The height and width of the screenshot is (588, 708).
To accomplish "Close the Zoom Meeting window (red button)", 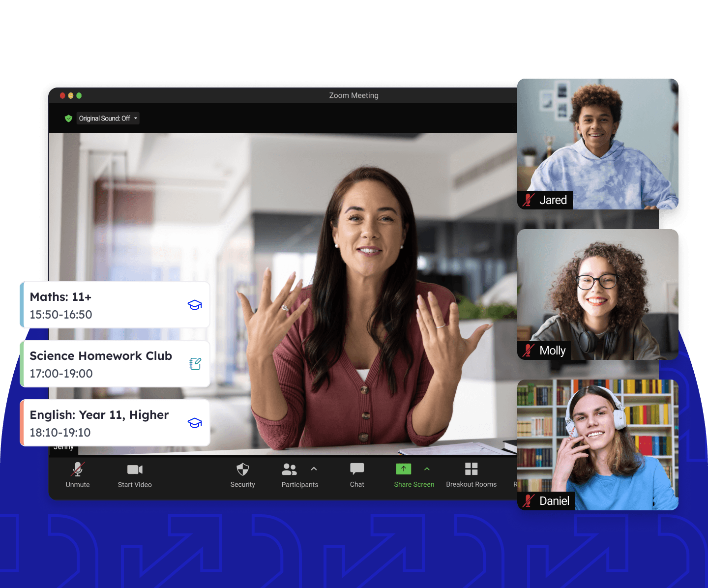I will pos(62,95).
